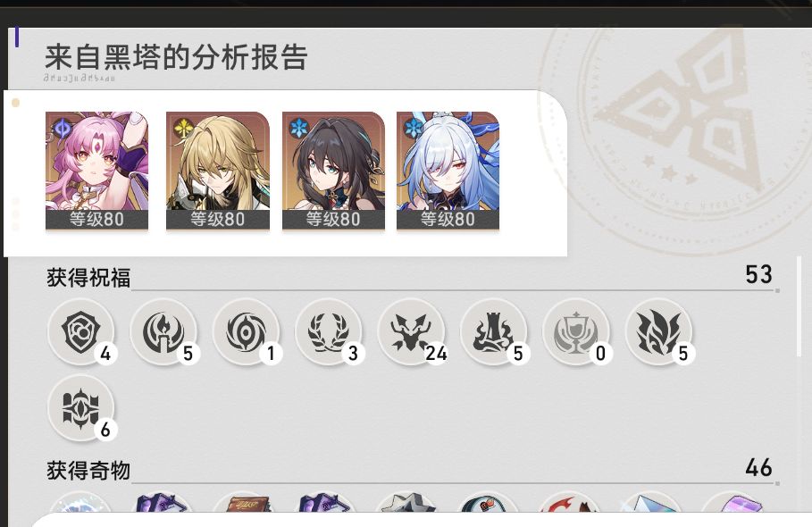This screenshot has width=812, height=527.
Task: Select the white-haired blindfolded character portrait
Action: [x=448, y=171]
